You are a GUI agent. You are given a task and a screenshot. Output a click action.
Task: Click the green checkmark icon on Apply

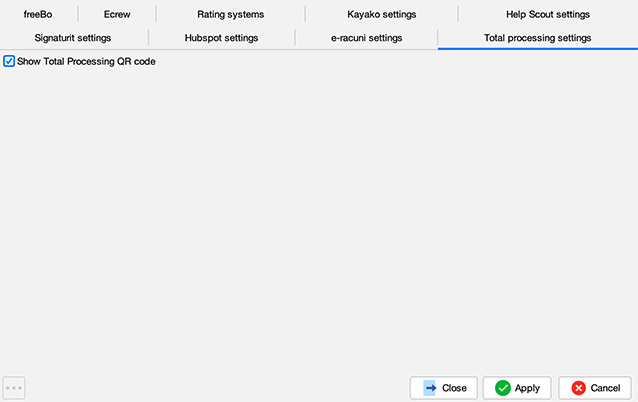pos(502,388)
